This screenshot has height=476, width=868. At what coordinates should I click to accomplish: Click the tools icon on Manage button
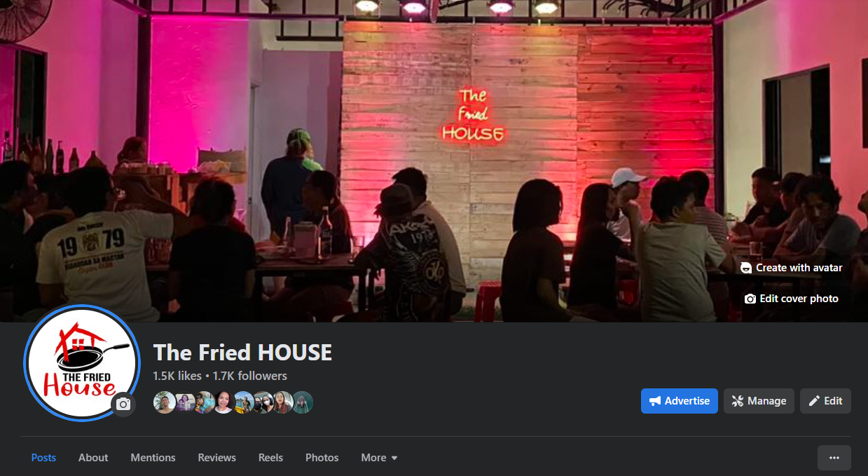738,401
